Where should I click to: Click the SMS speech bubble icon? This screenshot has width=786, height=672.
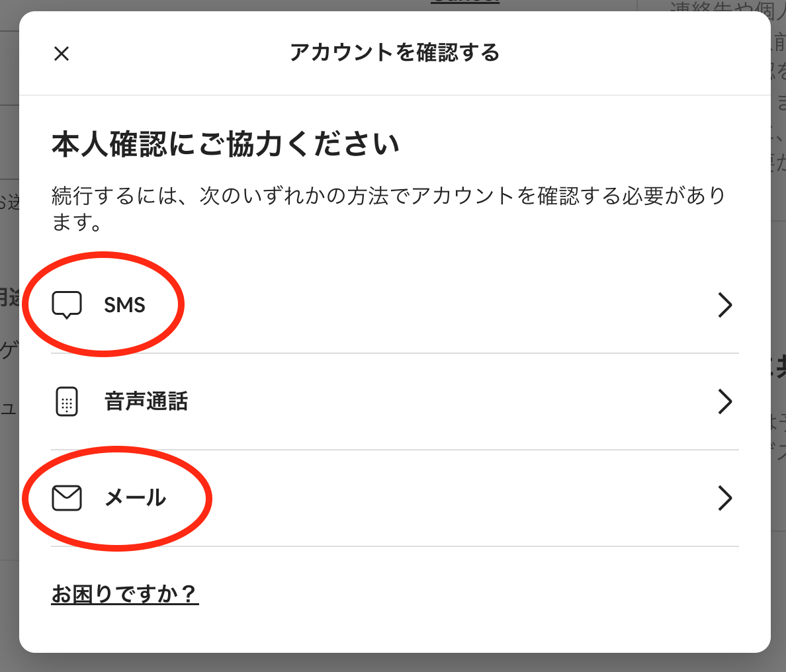67,305
